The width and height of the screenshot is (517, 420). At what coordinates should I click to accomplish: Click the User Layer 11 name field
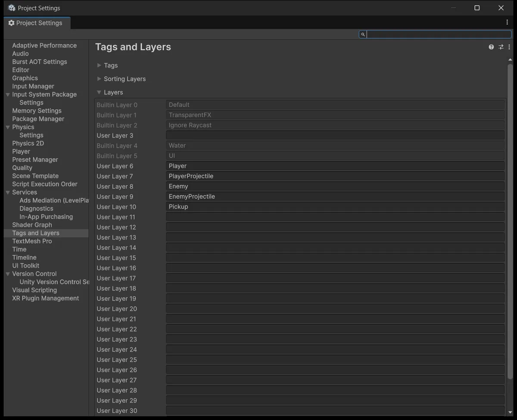pos(335,217)
